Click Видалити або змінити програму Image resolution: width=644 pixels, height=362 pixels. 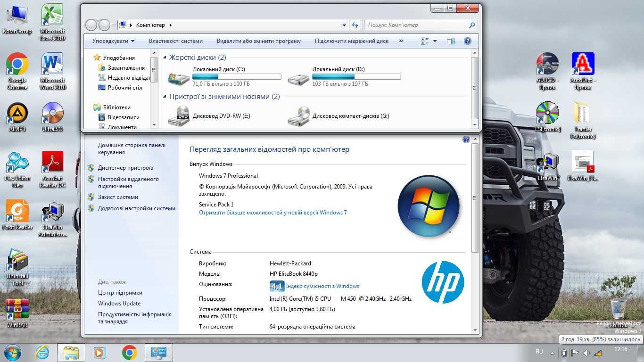259,41
